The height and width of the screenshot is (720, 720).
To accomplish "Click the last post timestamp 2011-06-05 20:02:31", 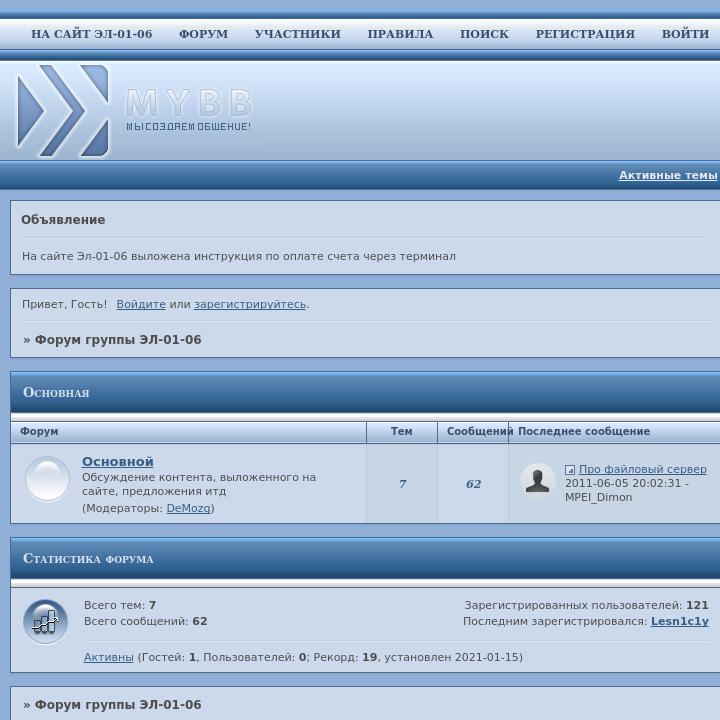I will pyautogui.click(x=623, y=484).
